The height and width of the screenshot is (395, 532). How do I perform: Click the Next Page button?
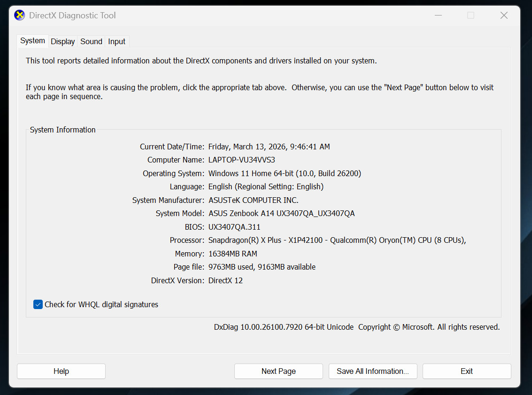278,371
